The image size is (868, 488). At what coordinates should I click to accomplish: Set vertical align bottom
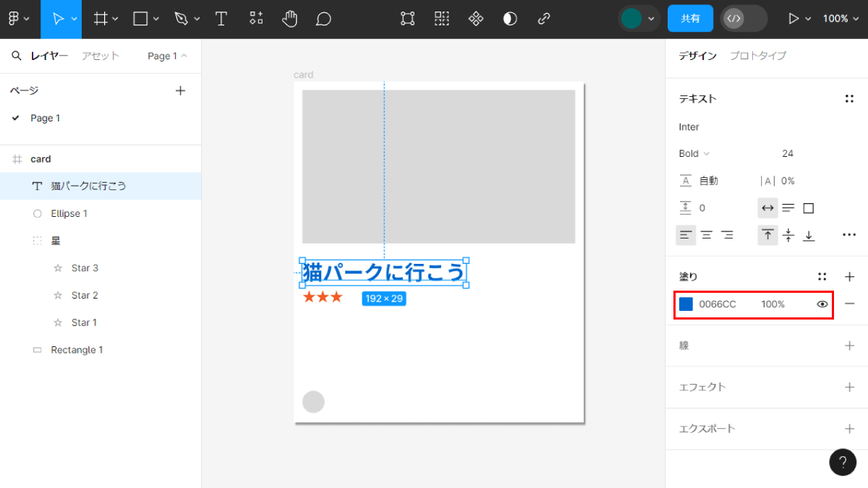tap(809, 235)
